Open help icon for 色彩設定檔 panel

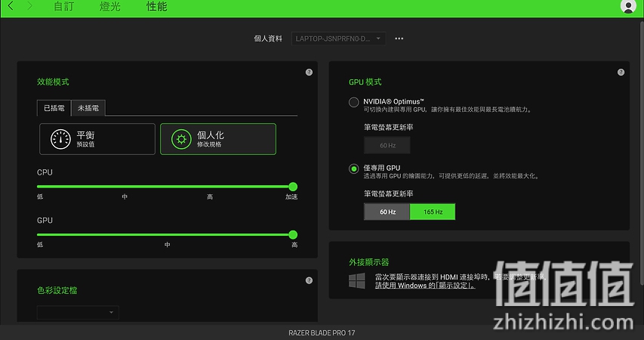(x=309, y=281)
